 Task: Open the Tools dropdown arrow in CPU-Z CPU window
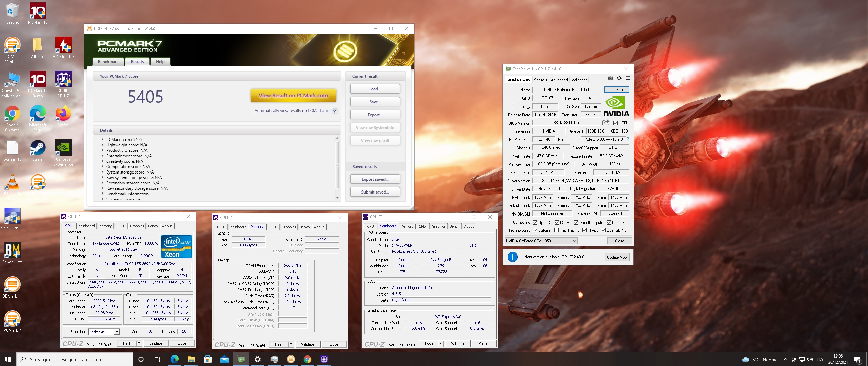click(139, 343)
